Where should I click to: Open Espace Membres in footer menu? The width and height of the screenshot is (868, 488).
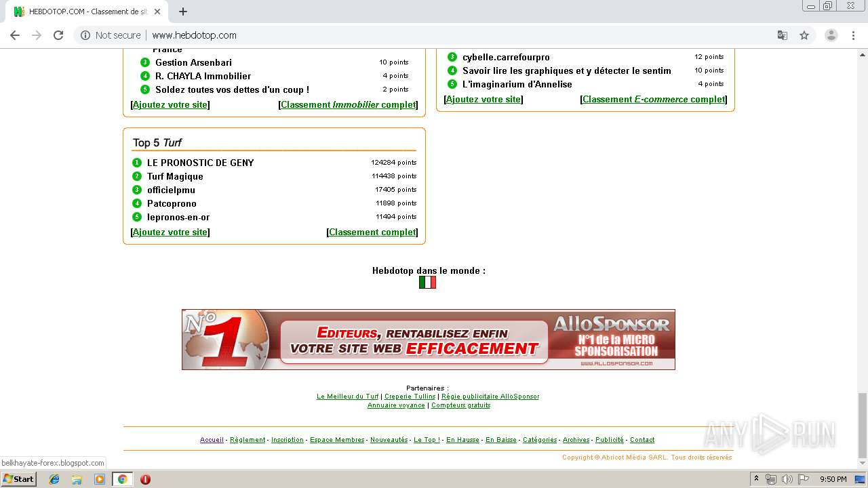pos(337,440)
